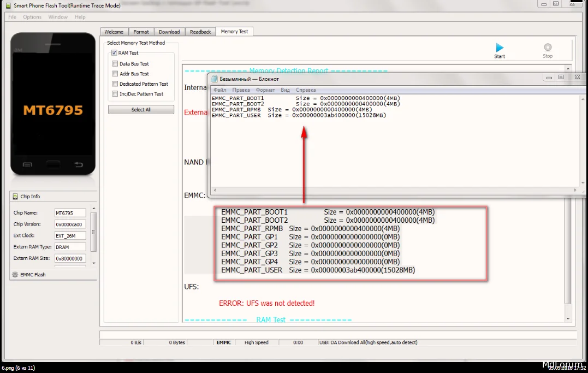Image resolution: width=588 pixels, height=373 pixels.
Task: Click the blue Start arrow icon
Action: click(x=499, y=48)
